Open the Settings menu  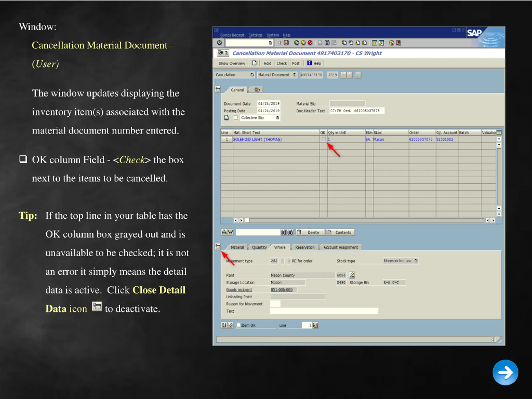click(255, 35)
